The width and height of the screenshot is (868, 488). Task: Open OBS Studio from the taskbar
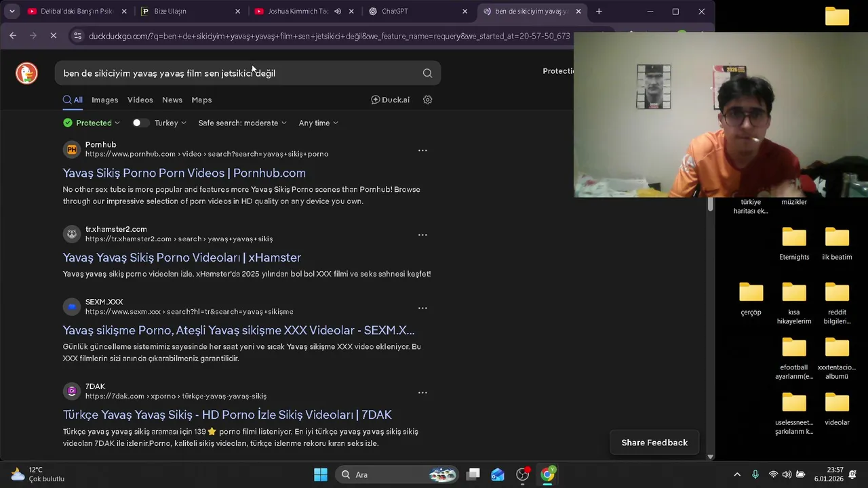(523, 474)
